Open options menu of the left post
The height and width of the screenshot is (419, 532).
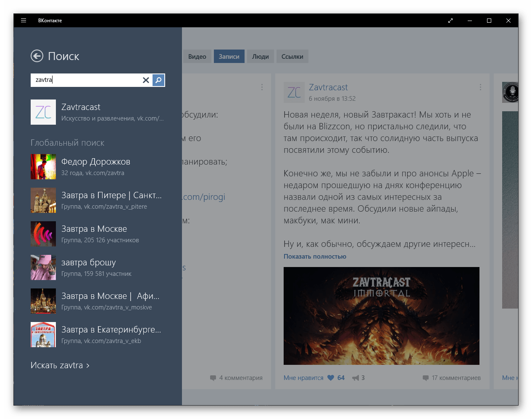tap(262, 87)
